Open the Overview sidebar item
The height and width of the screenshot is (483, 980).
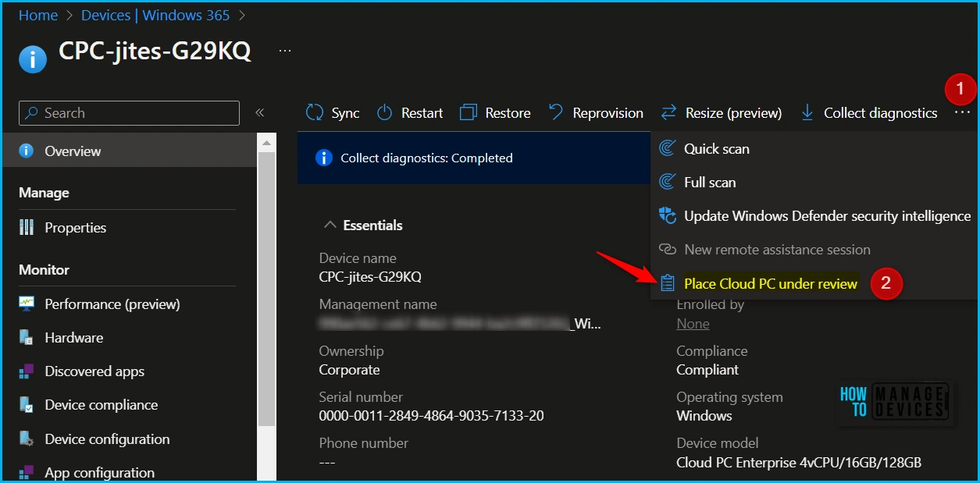(130, 151)
